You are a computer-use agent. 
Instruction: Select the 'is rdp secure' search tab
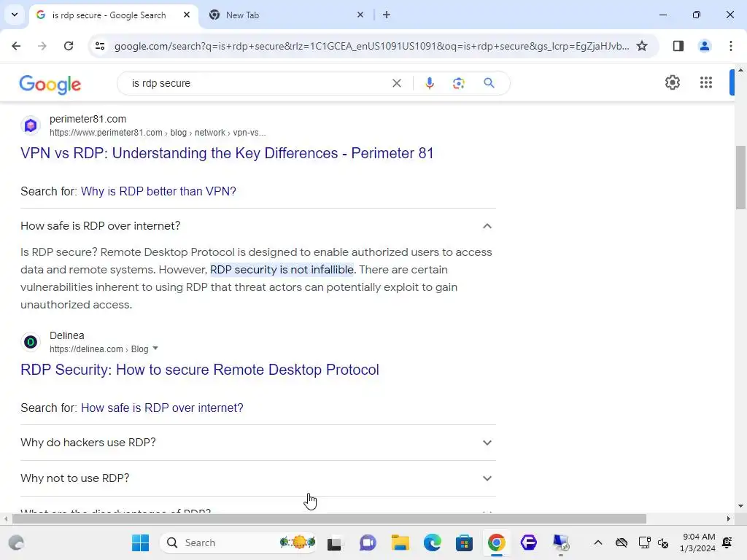pos(113,15)
